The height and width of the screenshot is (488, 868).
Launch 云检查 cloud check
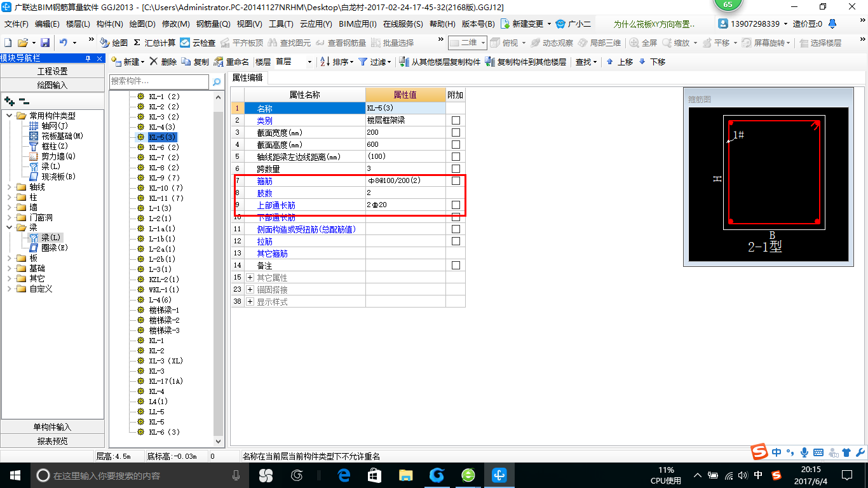(198, 43)
